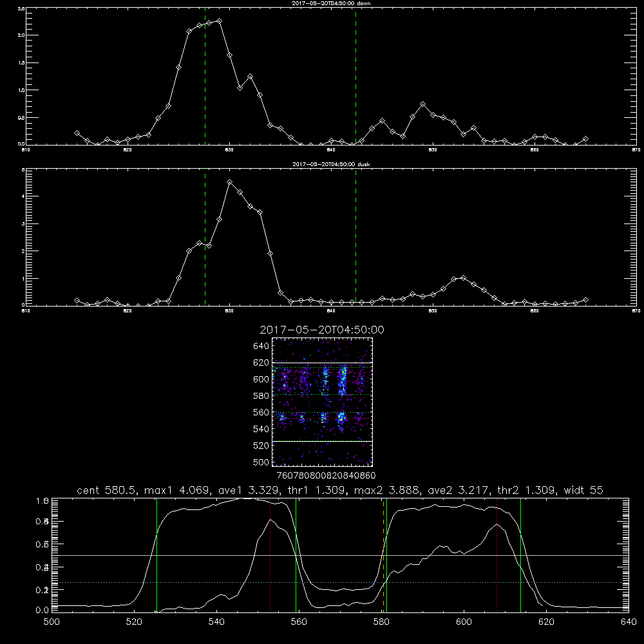Viewport: 644px width, 644px height.
Task: Select the 'widt 55' value
Action: 583,490
